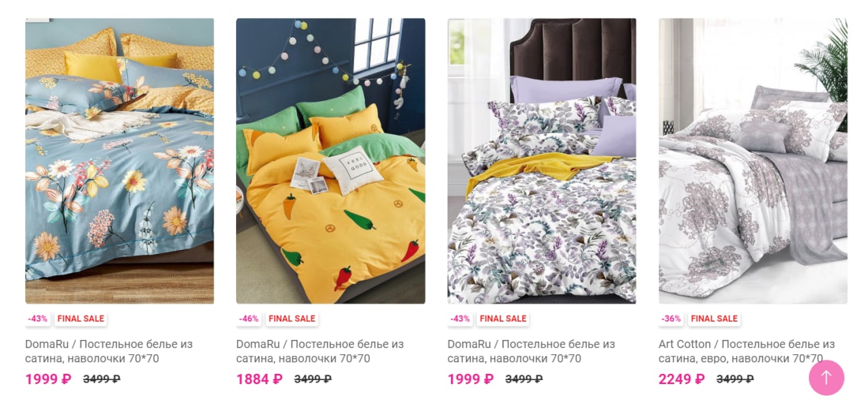Screen dimensions: 868x403
Task: Open the purple leaf-print bedding image
Action: click(542, 161)
